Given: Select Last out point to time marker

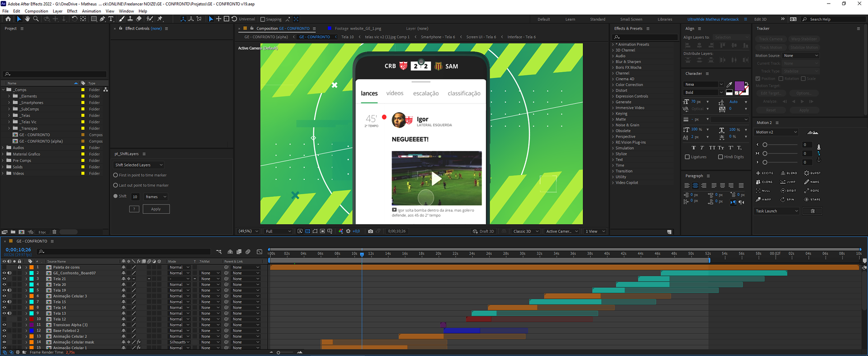Looking at the screenshot, I should point(115,185).
